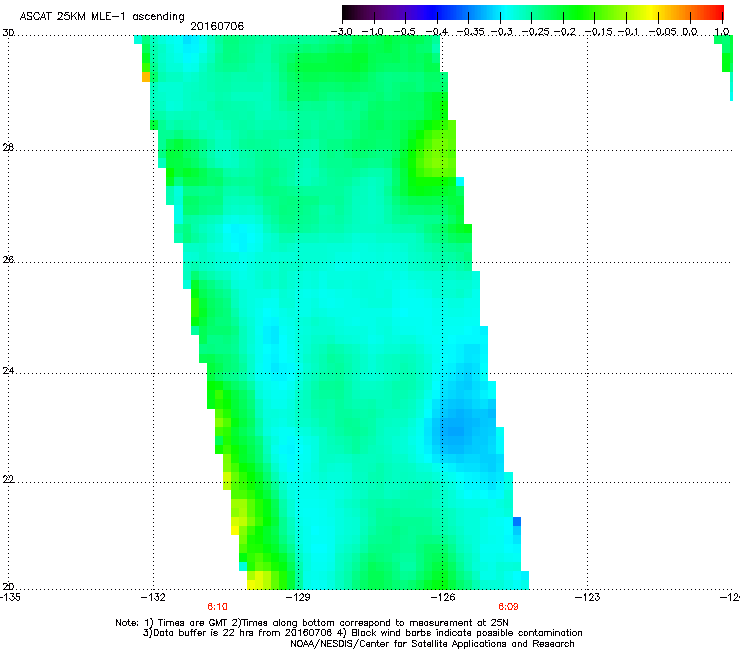Click longitude axis label -126
The width and height of the screenshot is (740, 650).
click(443, 597)
